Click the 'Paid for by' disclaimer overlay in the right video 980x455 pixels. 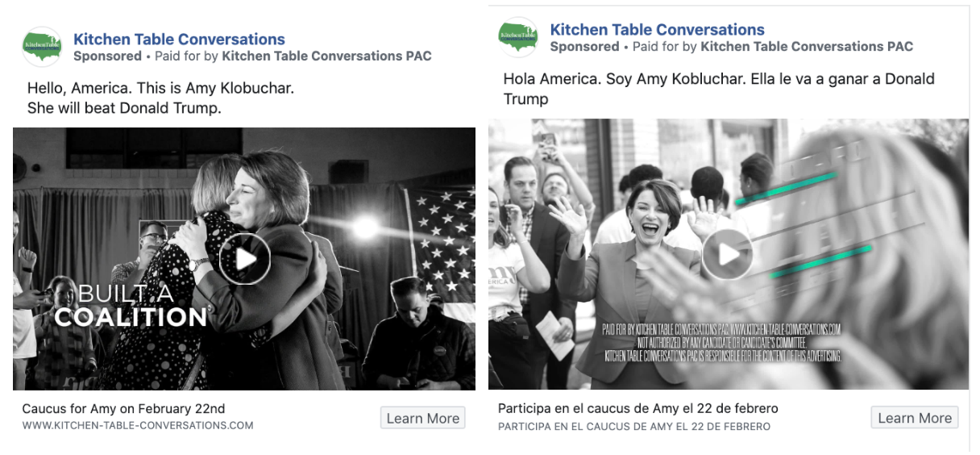(x=722, y=342)
